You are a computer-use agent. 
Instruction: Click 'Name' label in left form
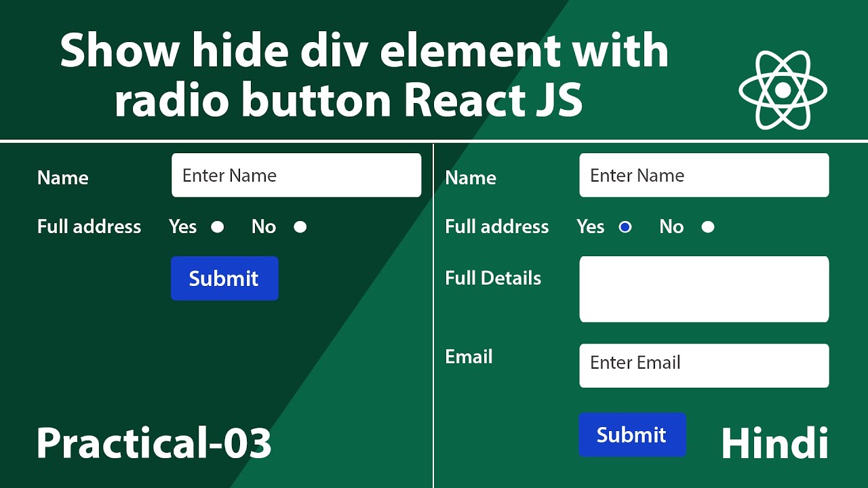point(63,178)
